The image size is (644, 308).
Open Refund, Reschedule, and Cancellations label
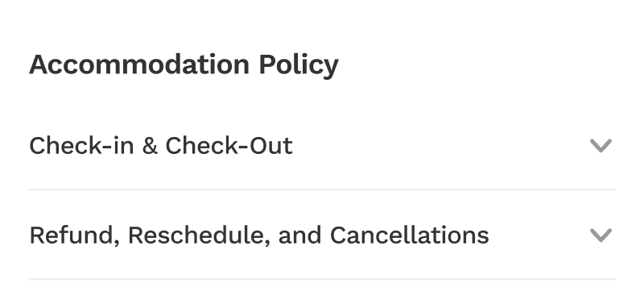coord(258,235)
